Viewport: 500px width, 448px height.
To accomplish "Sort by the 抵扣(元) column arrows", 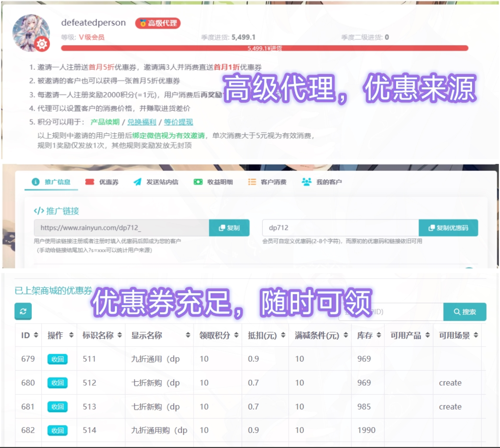I will pos(282,335).
